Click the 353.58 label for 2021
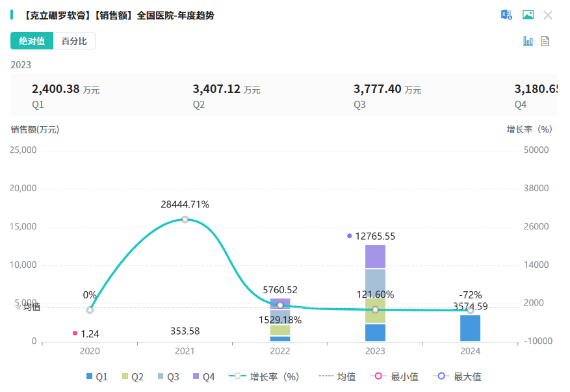The width and height of the screenshot is (570, 392). (185, 331)
